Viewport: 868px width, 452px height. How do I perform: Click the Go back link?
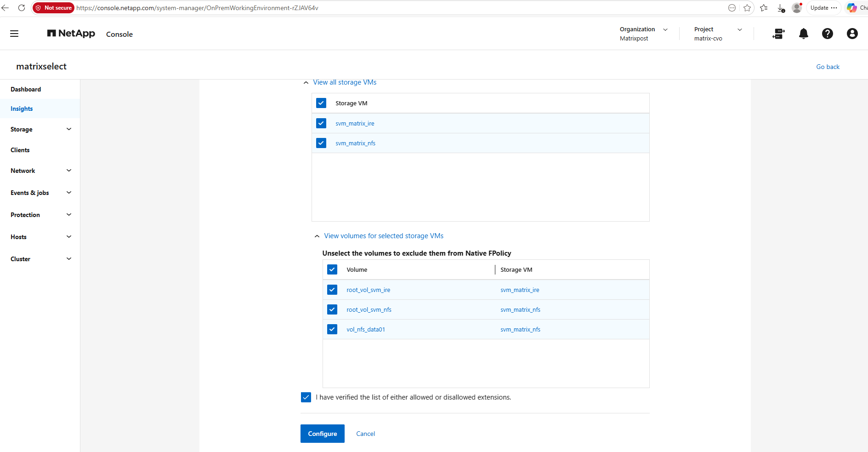(828, 67)
